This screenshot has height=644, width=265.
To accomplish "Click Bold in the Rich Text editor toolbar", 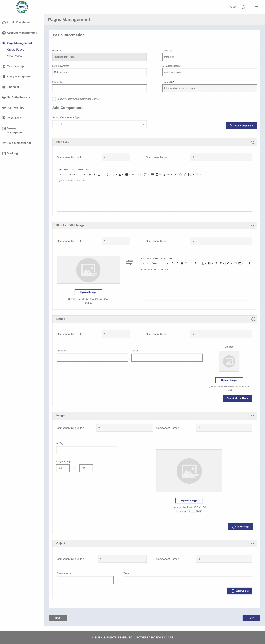I will [x=90, y=174].
